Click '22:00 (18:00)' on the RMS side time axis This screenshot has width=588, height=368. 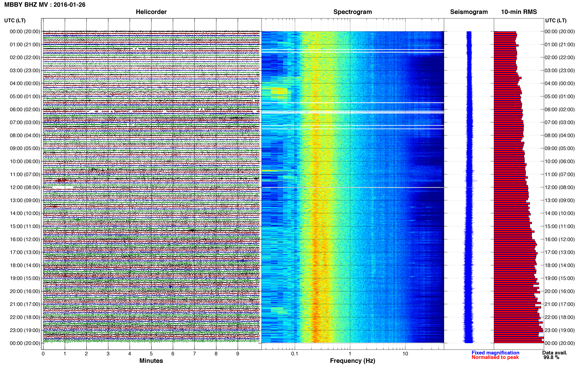[x=560, y=317]
